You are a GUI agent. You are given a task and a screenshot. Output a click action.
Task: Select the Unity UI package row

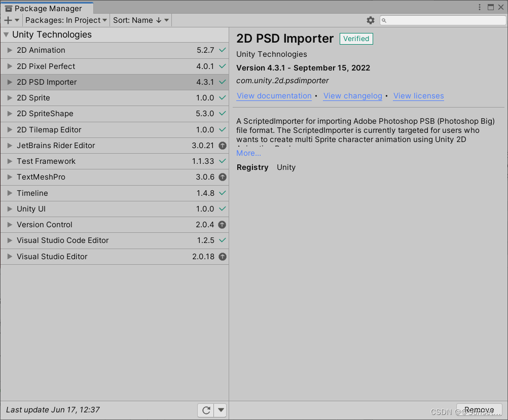click(115, 208)
